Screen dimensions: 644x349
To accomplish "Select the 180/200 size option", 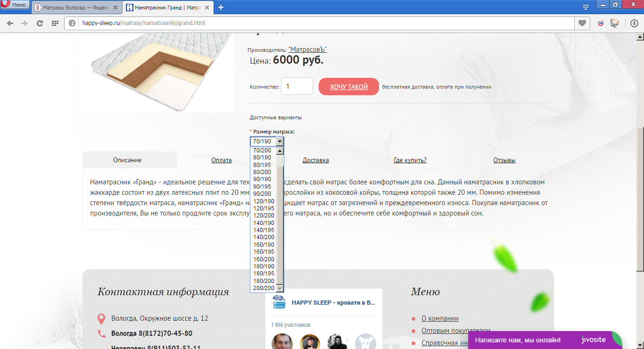I will [x=264, y=281].
